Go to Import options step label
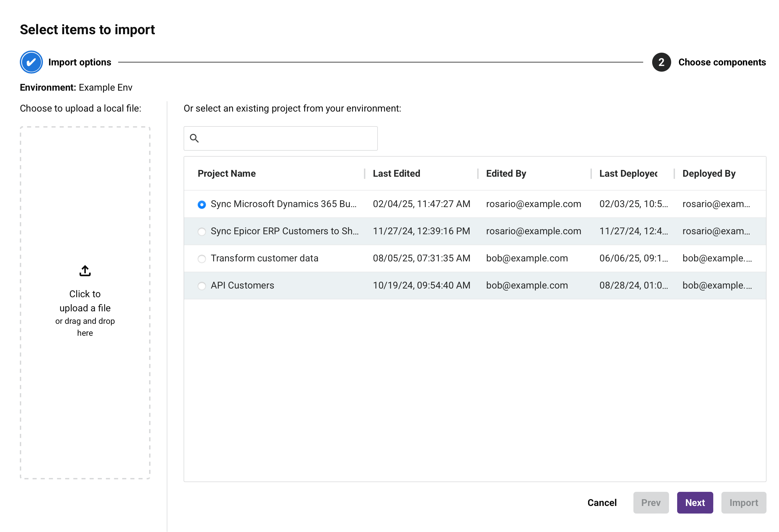The height and width of the screenshot is (532, 779). pyautogui.click(x=79, y=62)
